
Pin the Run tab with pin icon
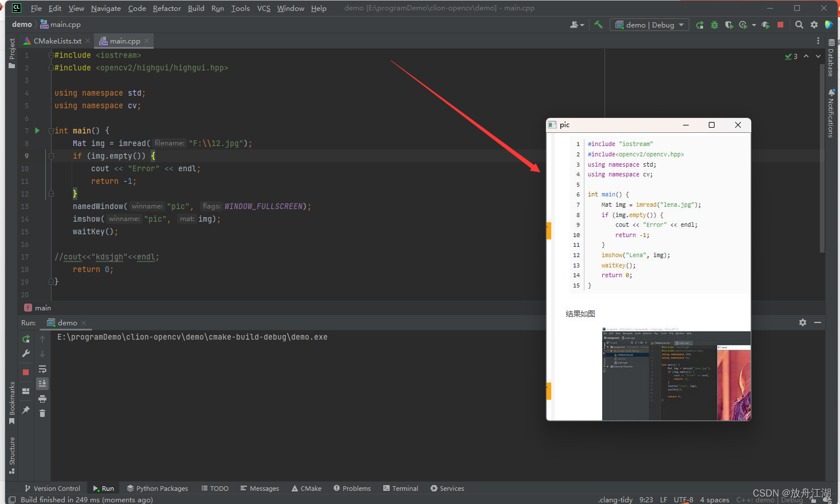(25, 409)
